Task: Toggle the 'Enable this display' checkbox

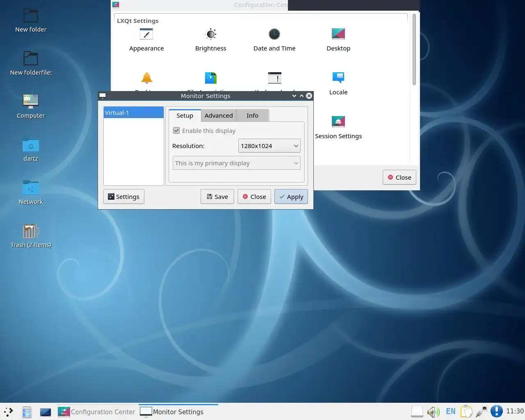Action: (176, 130)
